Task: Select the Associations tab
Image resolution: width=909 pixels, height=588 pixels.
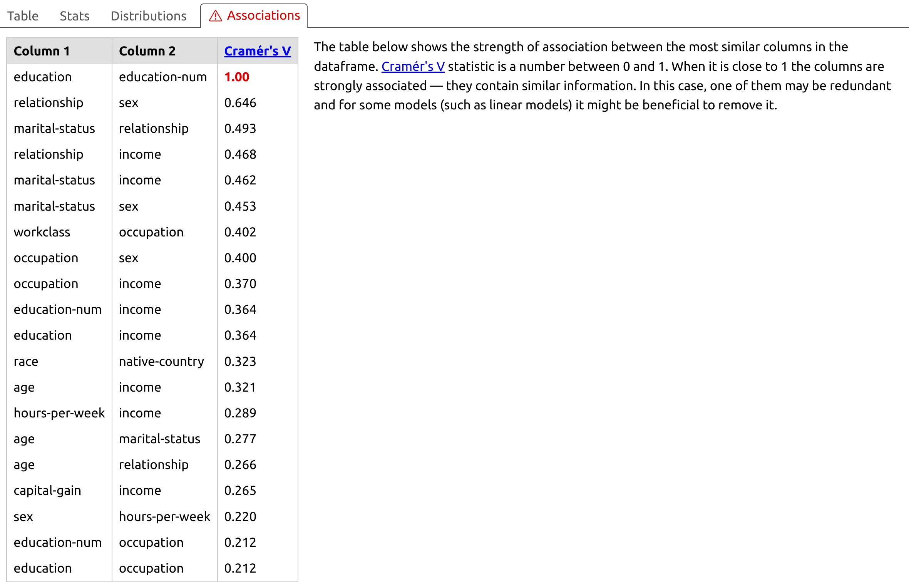Action: 254,16
